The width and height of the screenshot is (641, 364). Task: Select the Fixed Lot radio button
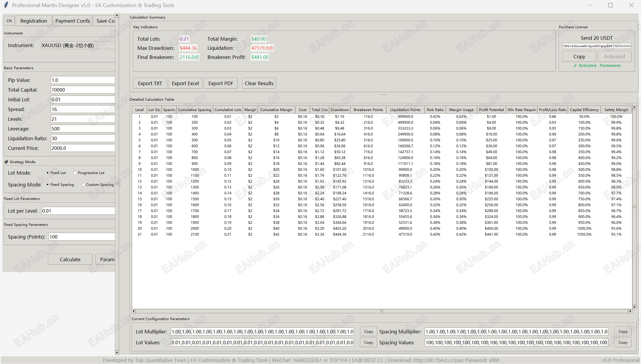click(x=48, y=173)
